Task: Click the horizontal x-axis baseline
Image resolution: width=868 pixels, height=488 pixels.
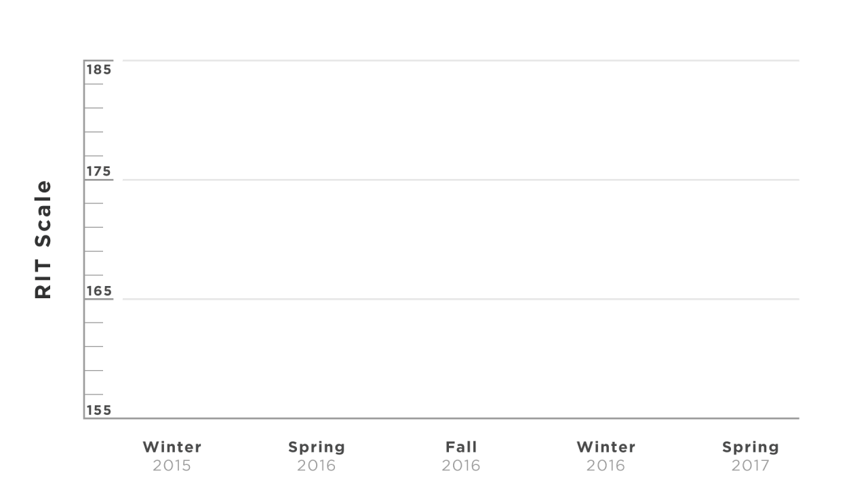Action: click(x=441, y=418)
